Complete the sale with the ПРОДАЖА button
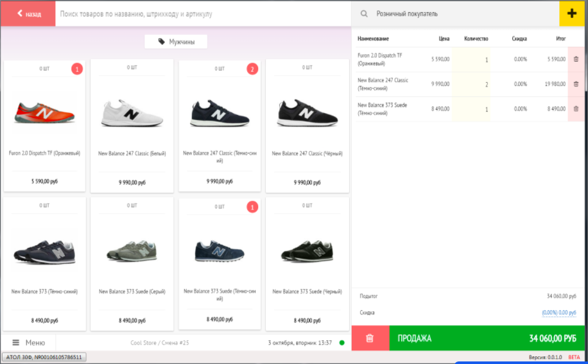The height and width of the screenshot is (364, 588). click(x=487, y=338)
